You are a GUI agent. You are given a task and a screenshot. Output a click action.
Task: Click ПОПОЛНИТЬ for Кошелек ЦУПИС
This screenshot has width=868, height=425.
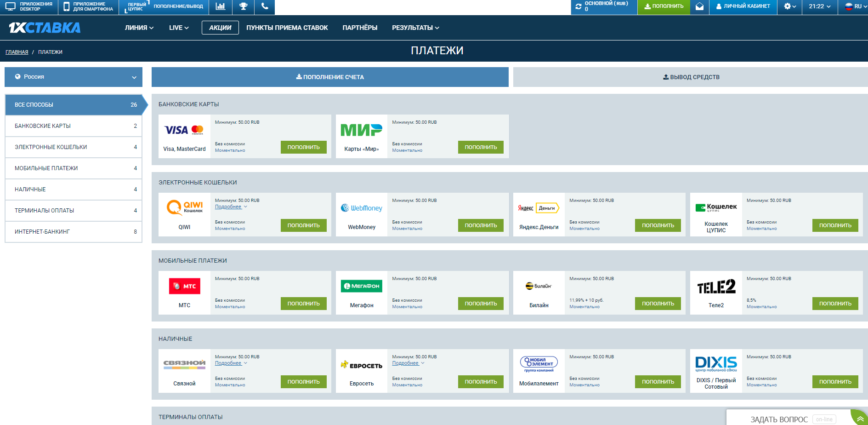tap(835, 225)
